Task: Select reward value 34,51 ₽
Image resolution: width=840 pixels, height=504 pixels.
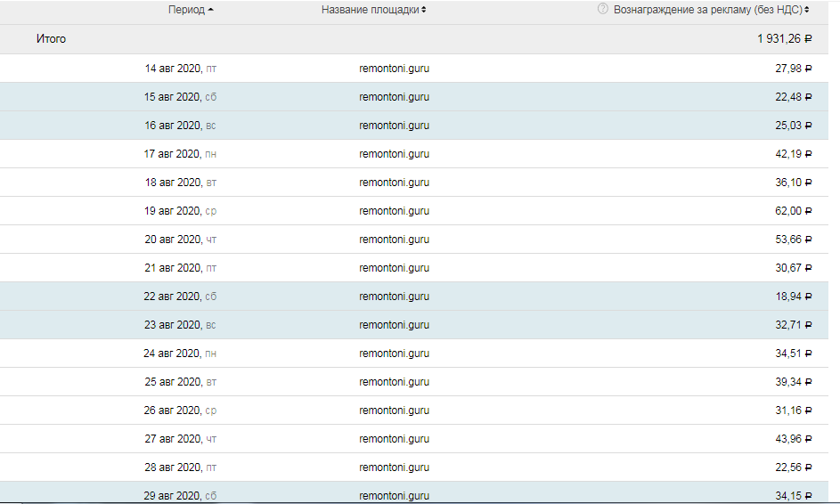Action: click(794, 353)
